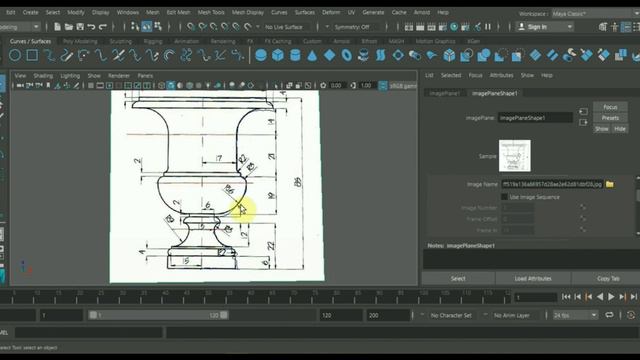Create a NURBS plane from the shelf

[329, 55]
